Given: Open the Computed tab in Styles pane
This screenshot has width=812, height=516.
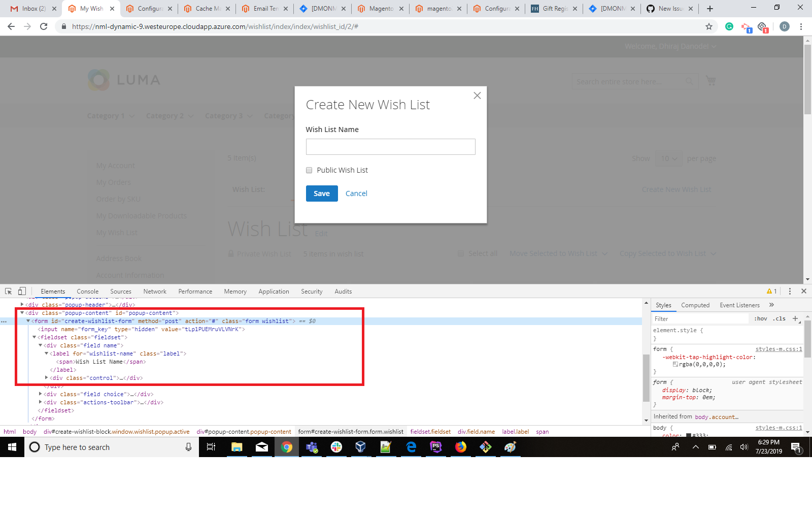Looking at the screenshot, I should pyautogui.click(x=695, y=305).
